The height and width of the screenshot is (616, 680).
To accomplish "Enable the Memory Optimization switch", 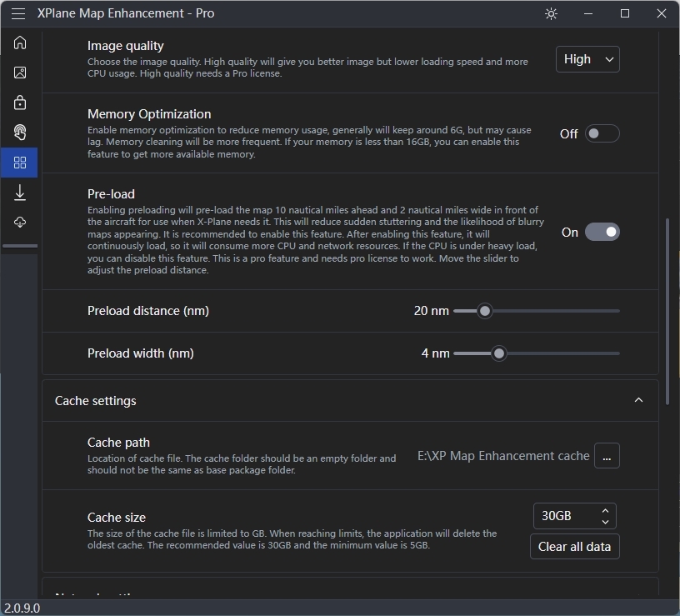I will [x=602, y=133].
